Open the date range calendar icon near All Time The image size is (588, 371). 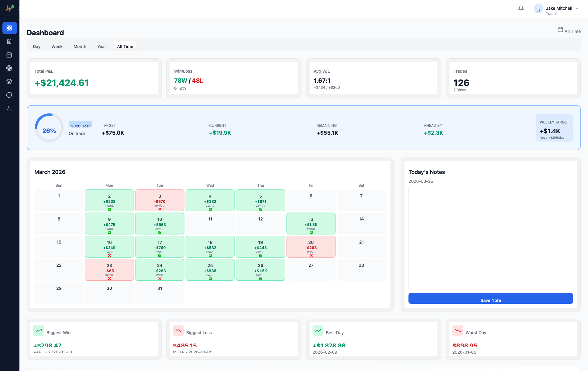560,29
